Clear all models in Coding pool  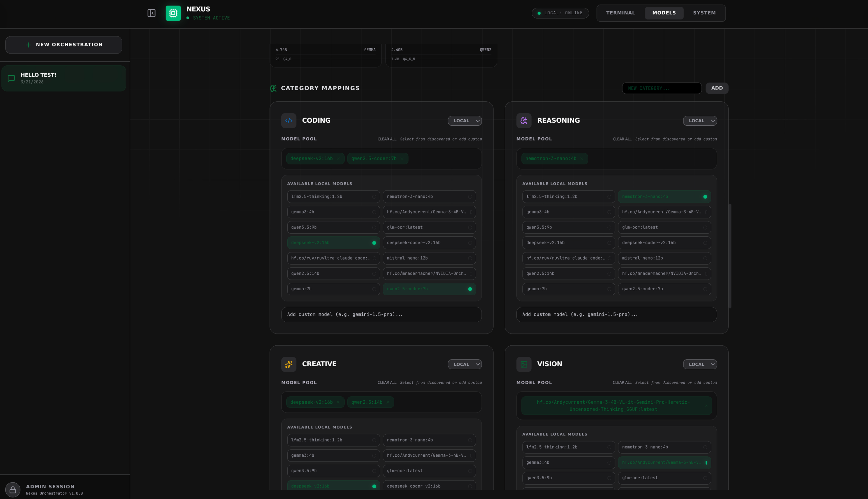click(x=387, y=139)
